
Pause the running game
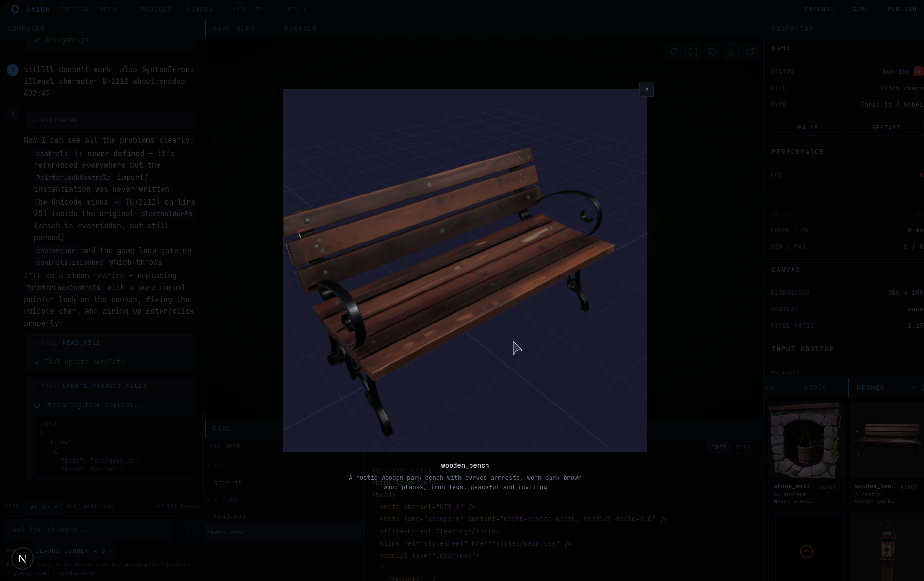coord(808,128)
